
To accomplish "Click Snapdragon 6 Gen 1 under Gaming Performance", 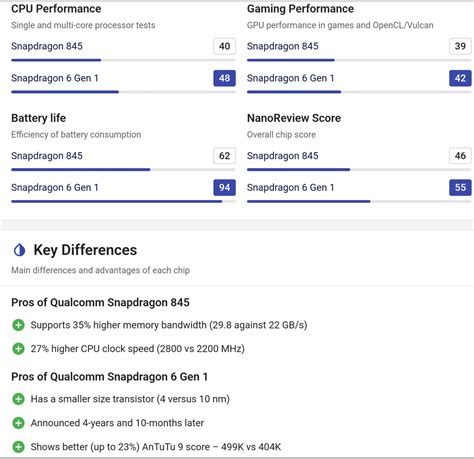I will [290, 78].
